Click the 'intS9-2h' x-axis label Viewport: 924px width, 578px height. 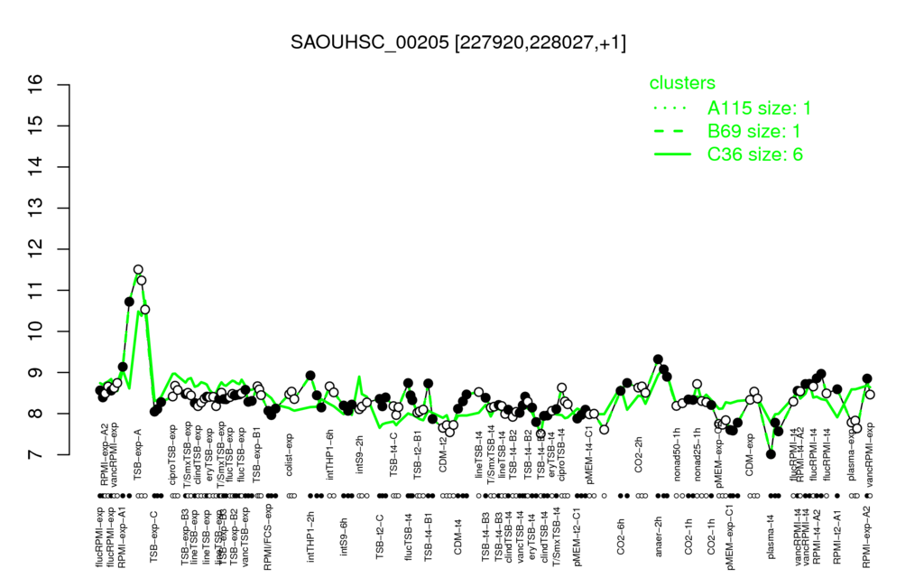pos(360,456)
